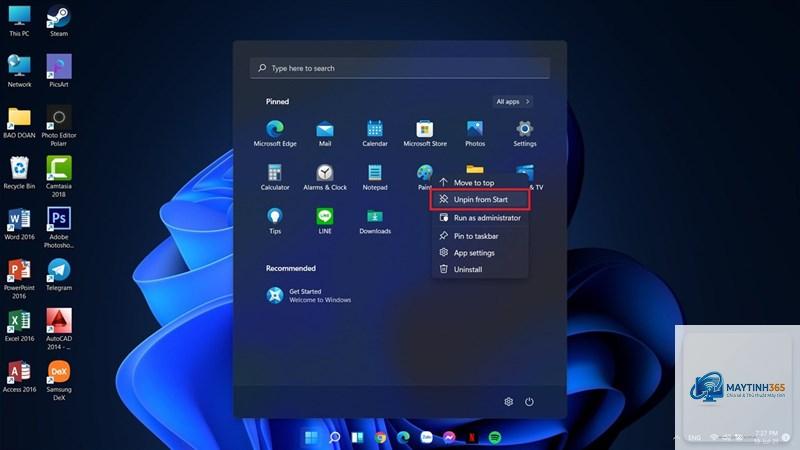
Task: Click the Start menu power button
Action: (x=529, y=402)
